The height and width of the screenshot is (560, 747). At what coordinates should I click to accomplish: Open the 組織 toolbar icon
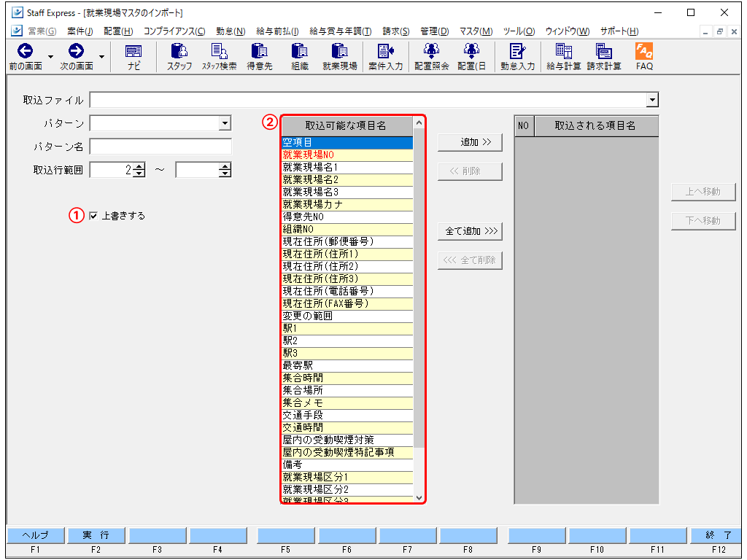point(299,52)
